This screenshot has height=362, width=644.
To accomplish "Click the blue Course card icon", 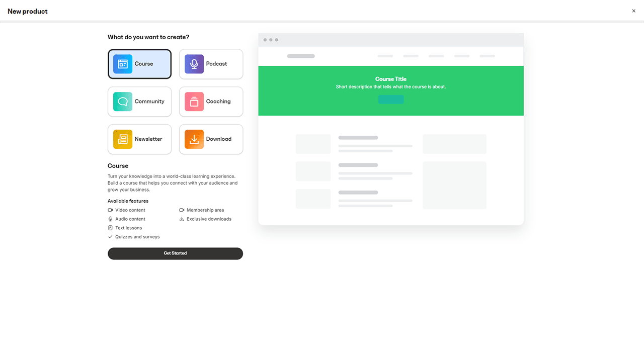I will [123, 64].
